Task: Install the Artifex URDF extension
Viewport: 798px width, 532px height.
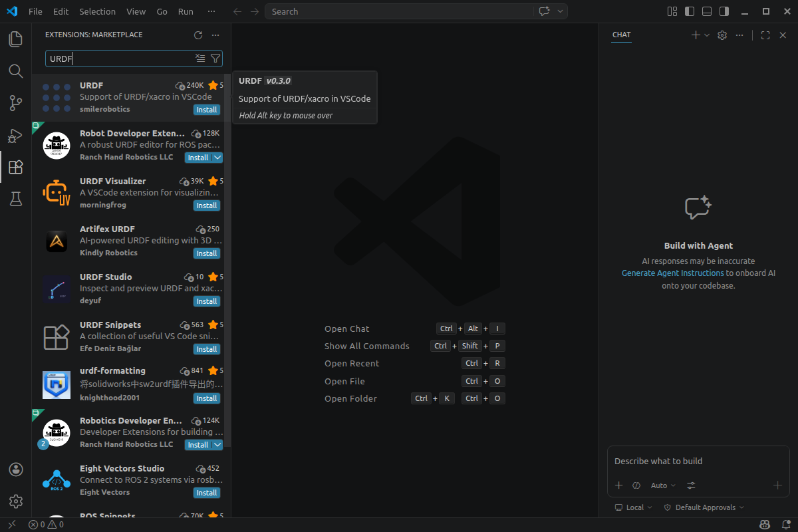Action: click(x=207, y=253)
